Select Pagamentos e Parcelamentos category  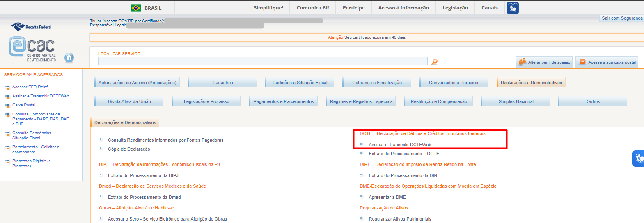coord(283,101)
